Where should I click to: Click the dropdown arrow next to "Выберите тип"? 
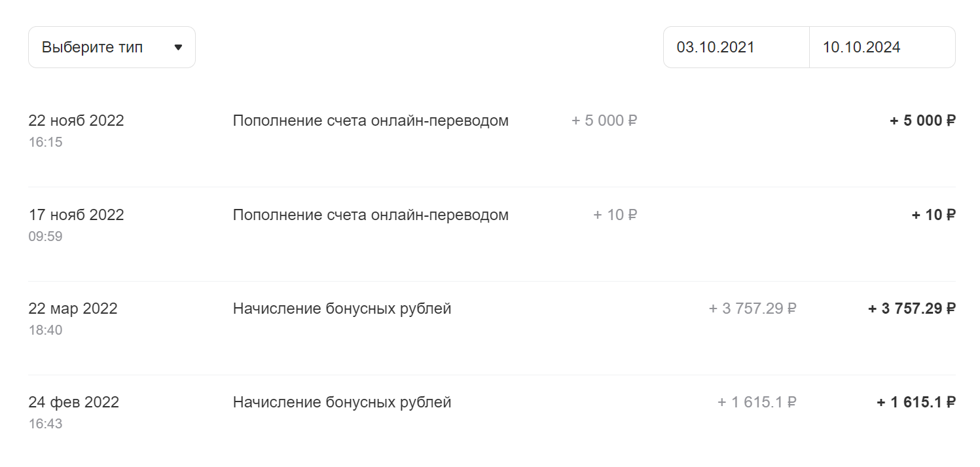pyautogui.click(x=178, y=47)
